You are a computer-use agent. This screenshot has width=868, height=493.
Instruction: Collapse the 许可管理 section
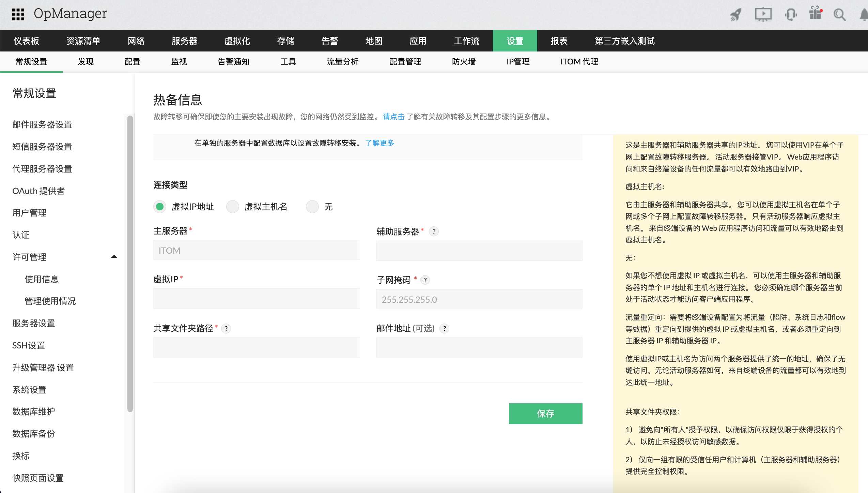click(x=114, y=256)
